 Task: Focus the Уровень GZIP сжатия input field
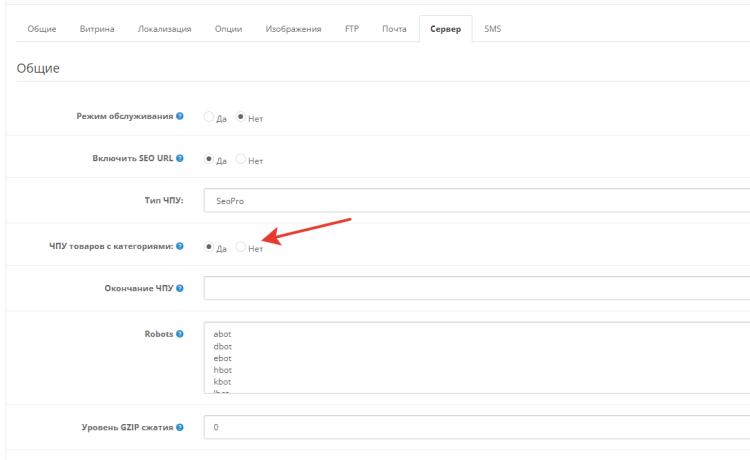tap(476, 427)
